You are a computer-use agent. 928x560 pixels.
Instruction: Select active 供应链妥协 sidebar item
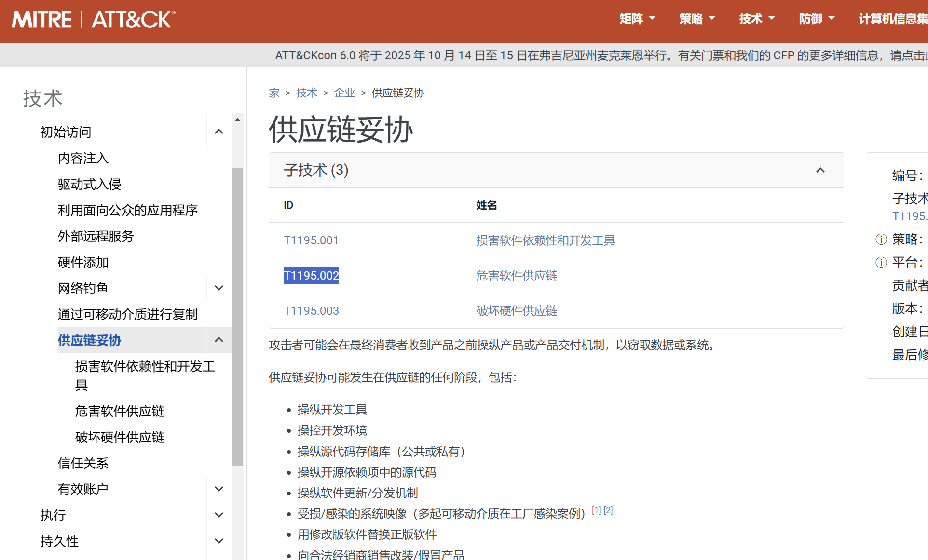pyautogui.click(x=89, y=340)
